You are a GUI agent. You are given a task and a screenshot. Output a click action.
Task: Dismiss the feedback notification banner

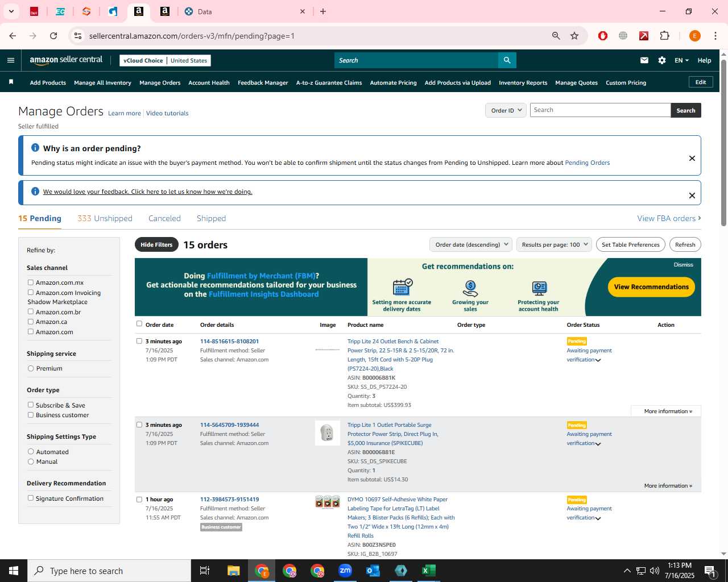click(x=692, y=196)
